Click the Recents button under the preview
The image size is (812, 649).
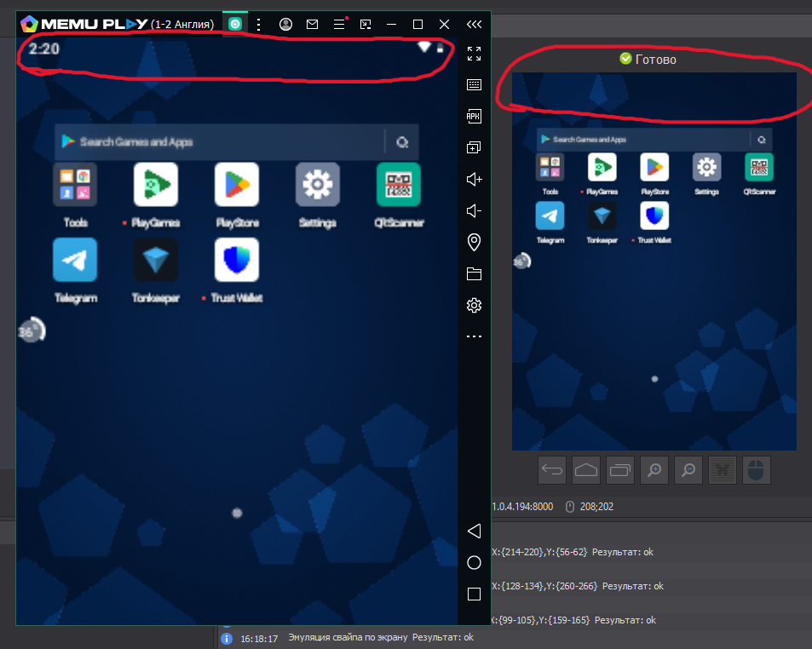pos(620,470)
